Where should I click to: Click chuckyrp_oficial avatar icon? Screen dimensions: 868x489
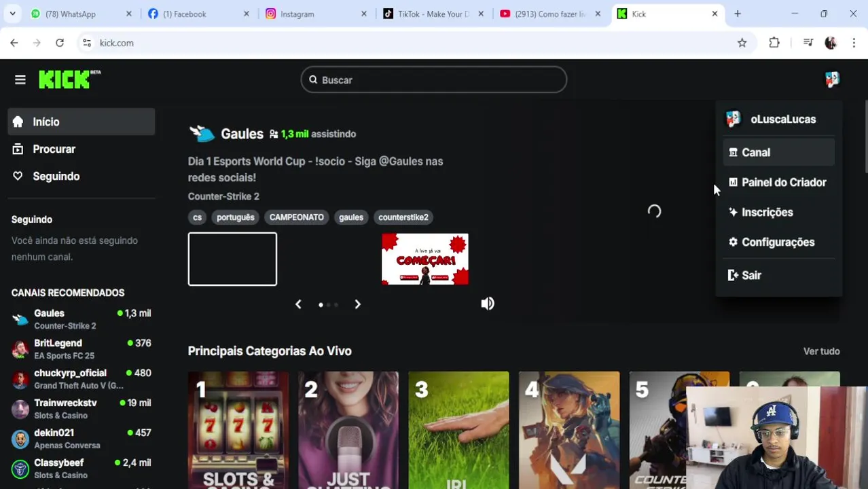pos(20,379)
